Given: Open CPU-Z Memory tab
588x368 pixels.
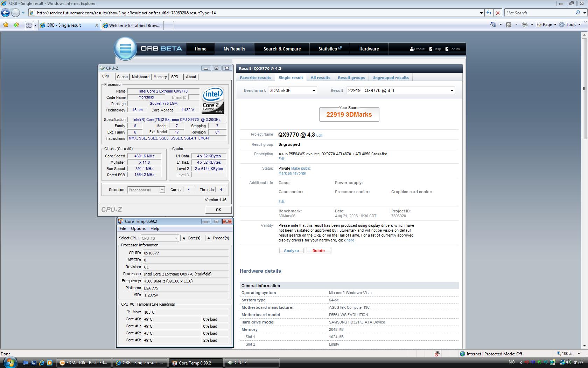Looking at the screenshot, I should point(160,77).
